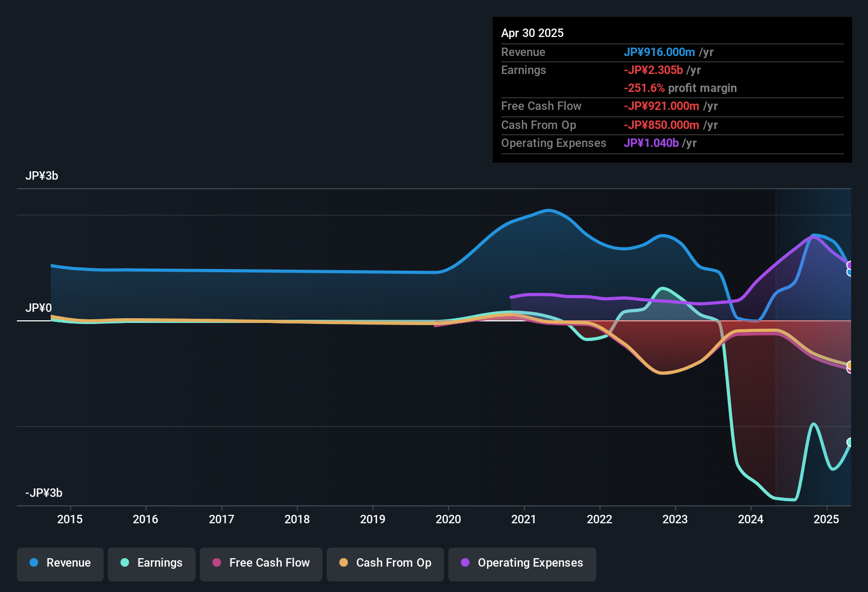
Task: Click the 2016 x-axis label
Action: pos(145,520)
